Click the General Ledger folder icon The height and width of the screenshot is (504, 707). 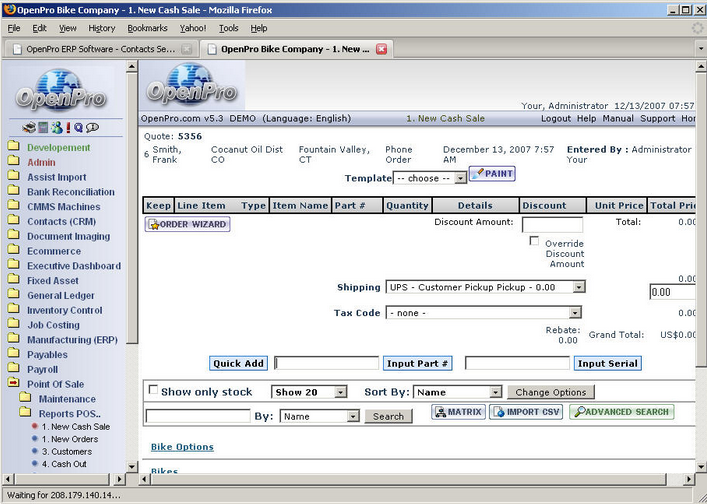pyautogui.click(x=14, y=294)
